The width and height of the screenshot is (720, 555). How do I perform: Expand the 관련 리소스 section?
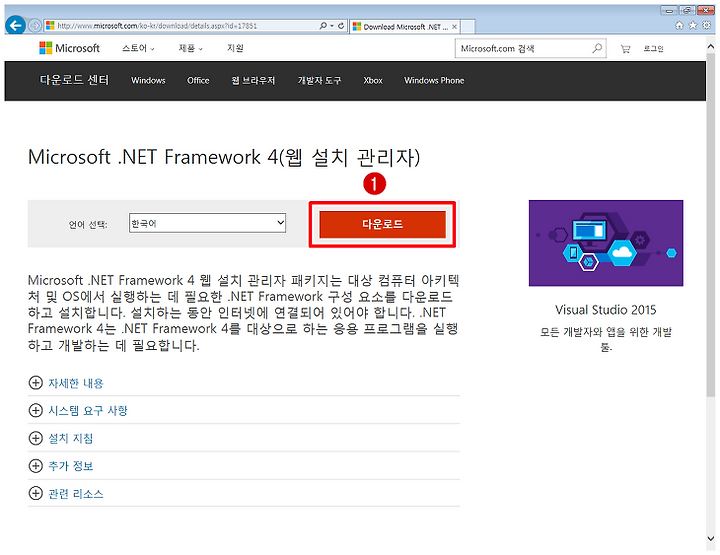coord(66,493)
